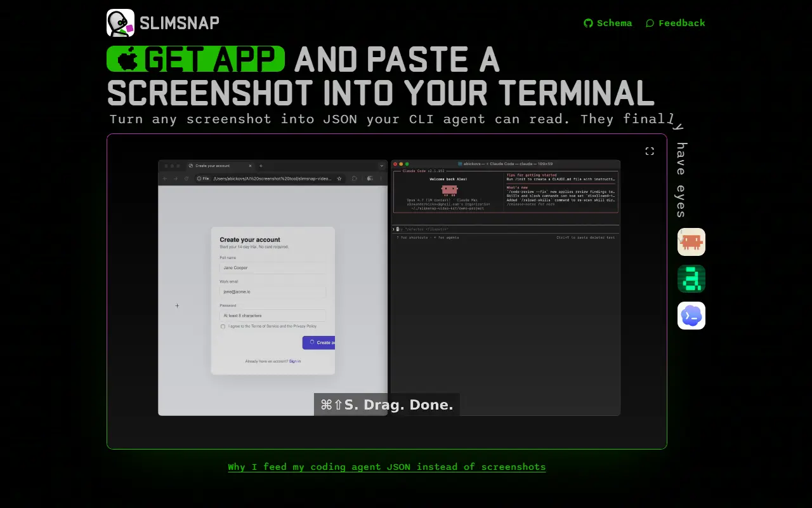The image size is (812, 508).
Task: Click the "What's new" heading in demo terminal
Action: 517,187
